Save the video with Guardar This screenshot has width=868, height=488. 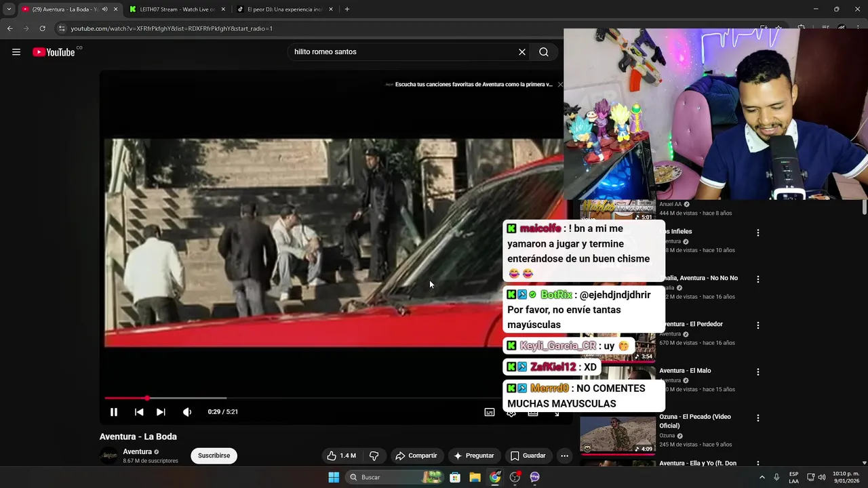click(x=528, y=455)
